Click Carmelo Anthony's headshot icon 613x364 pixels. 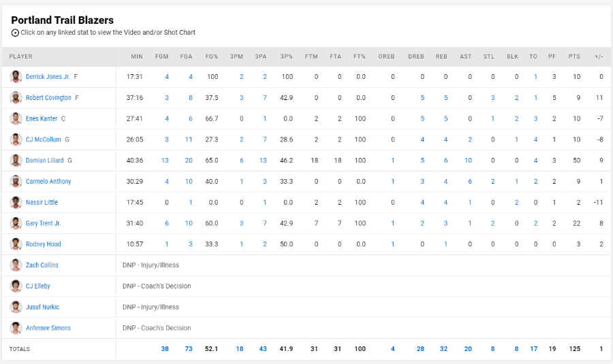tap(16, 182)
